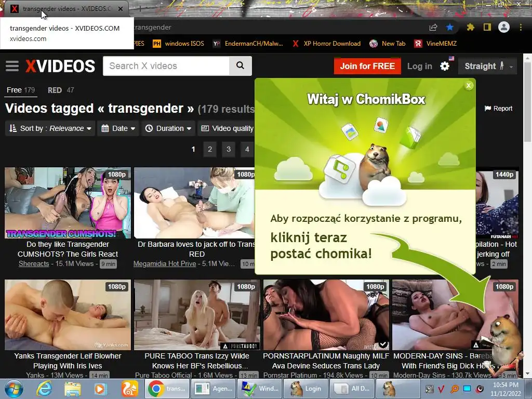Click the share page icon in address bar
The image size is (532, 399).
(433, 27)
